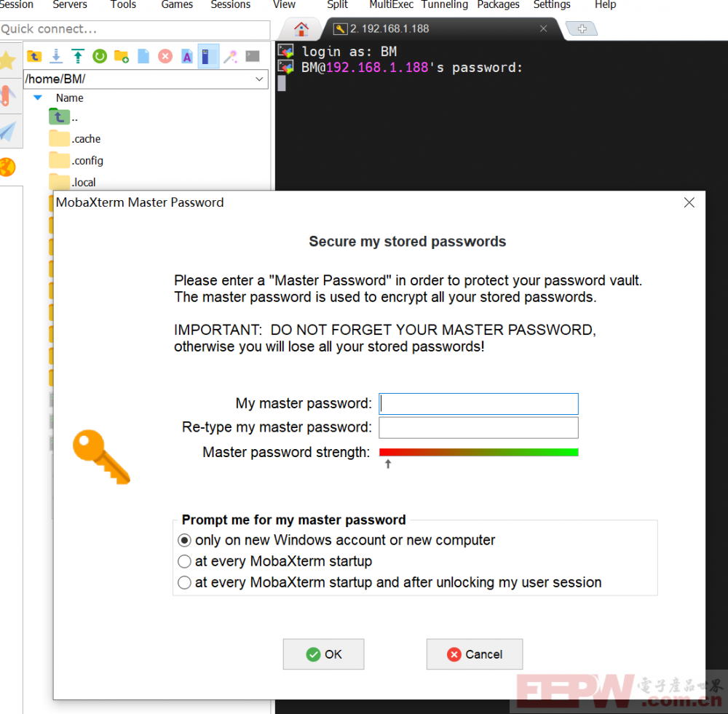Click the sort arrow beside Name column
Screen dimensions: 728x714
38,98
